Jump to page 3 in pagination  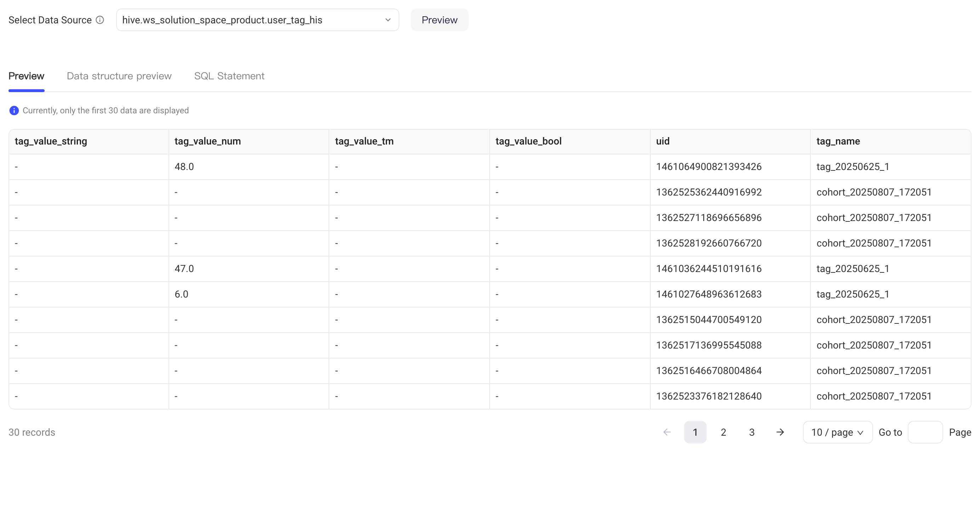click(752, 432)
